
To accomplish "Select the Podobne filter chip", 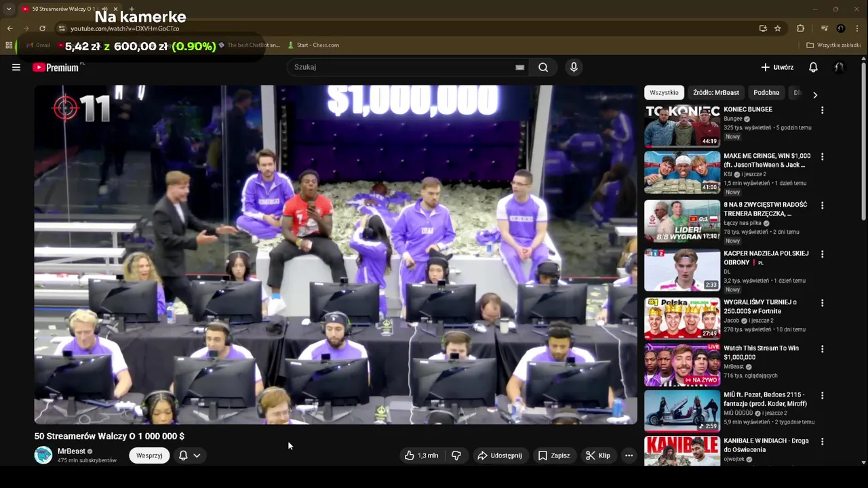I will (766, 93).
